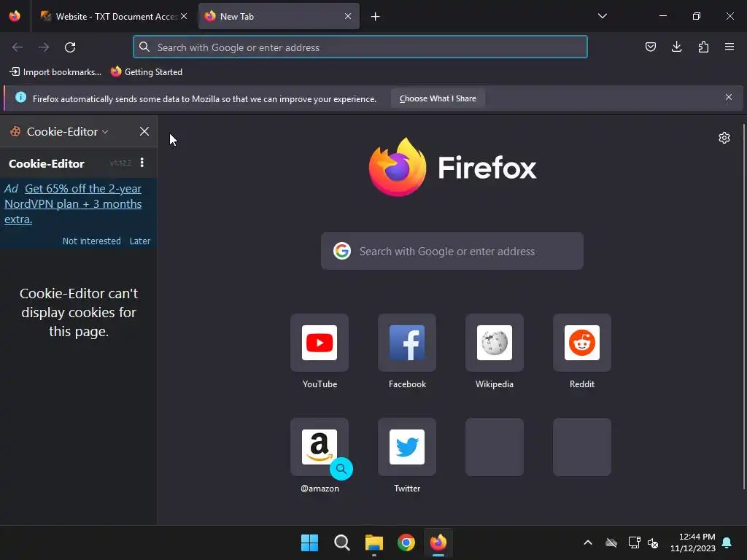Open the notifications bell icon

point(727,542)
